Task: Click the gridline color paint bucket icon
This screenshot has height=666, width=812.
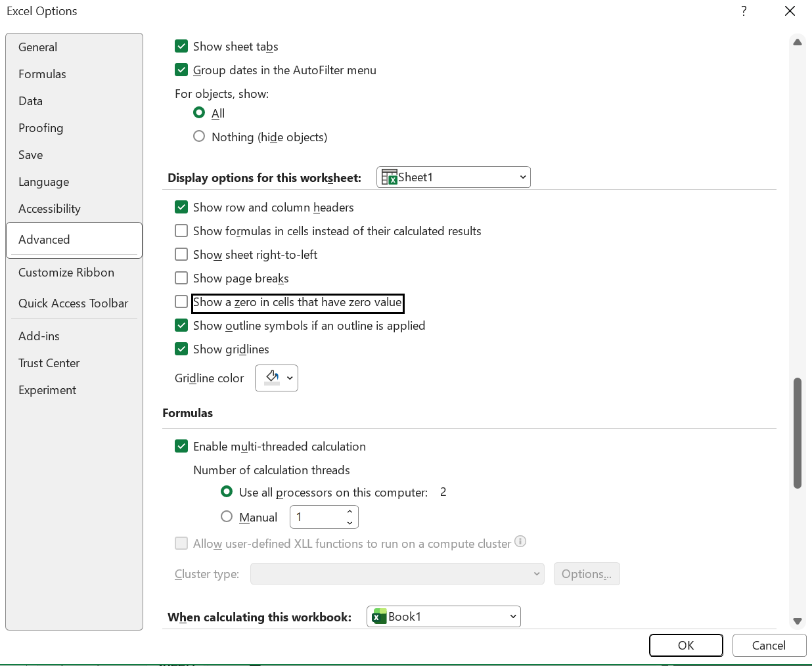Action: click(272, 378)
